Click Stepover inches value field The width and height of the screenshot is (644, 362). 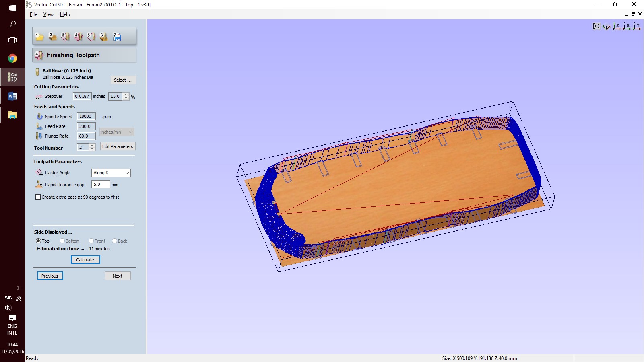(82, 96)
